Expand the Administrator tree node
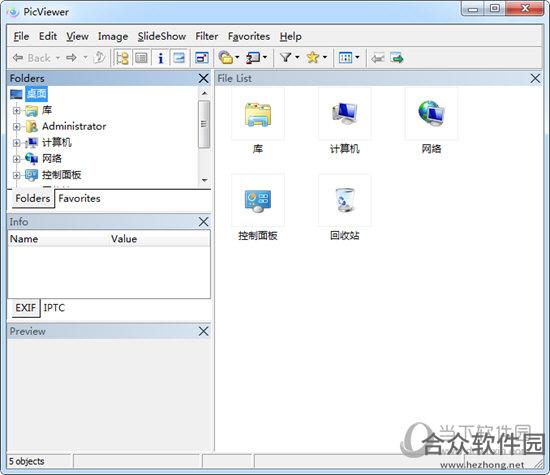The height and width of the screenshot is (475, 550). tap(16, 127)
